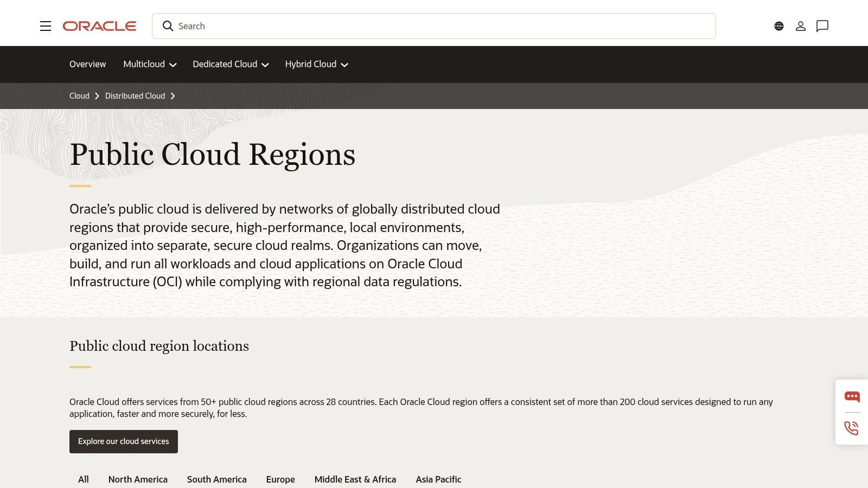Click the Explore our cloud services button

tap(123, 441)
